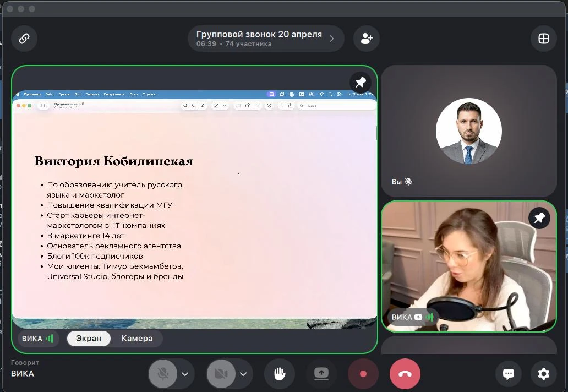Unpin the shared screen tile
568x392 pixels.
(x=361, y=83)
